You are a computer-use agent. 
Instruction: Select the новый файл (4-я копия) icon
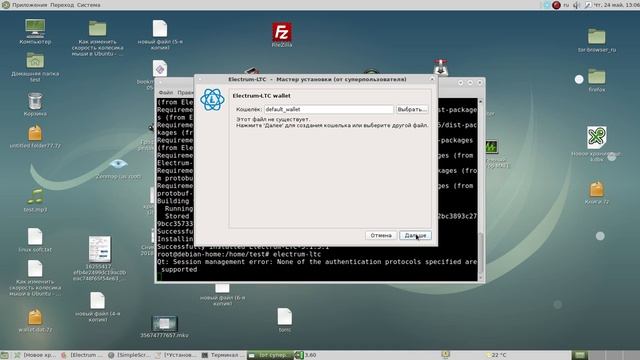click(98, 306)
